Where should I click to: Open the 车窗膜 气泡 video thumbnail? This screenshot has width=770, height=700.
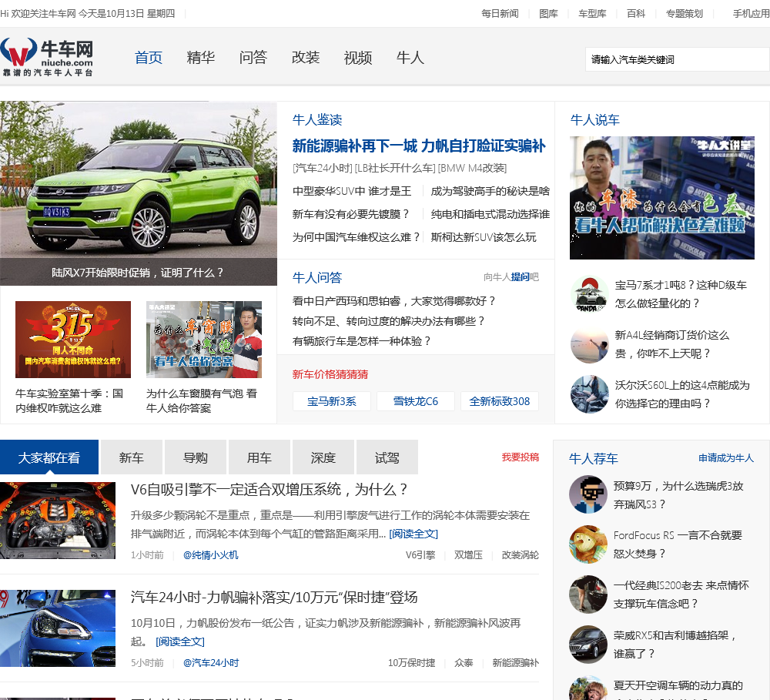coord(204,340)
